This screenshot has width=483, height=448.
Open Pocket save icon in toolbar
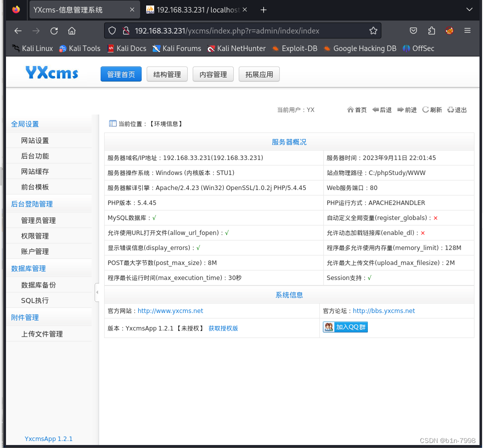pos(413,31)
